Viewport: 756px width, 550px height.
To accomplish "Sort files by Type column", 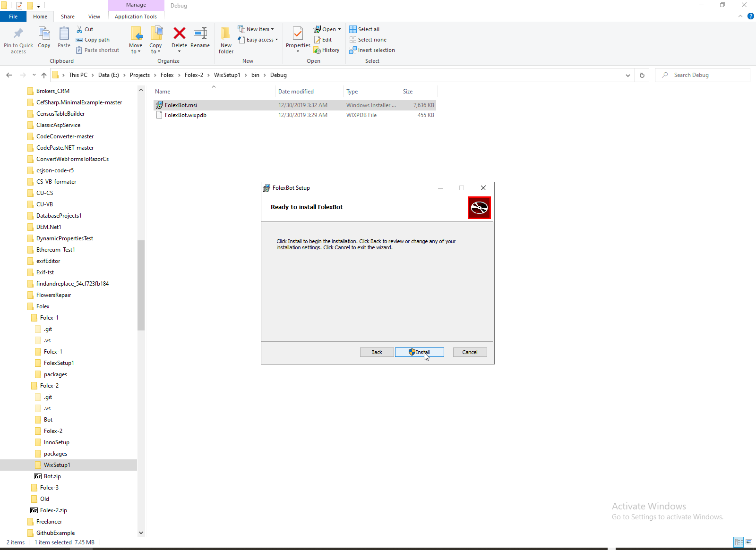I will [x=371, y=92].
